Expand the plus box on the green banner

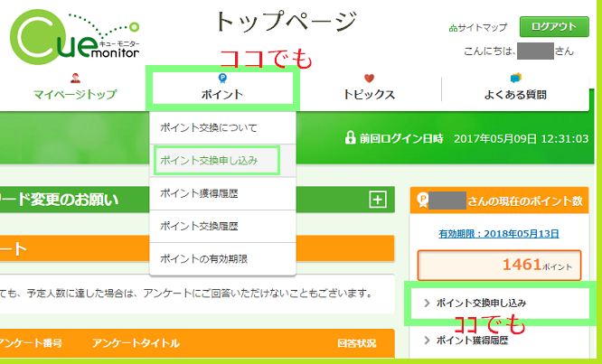(378, 200)
